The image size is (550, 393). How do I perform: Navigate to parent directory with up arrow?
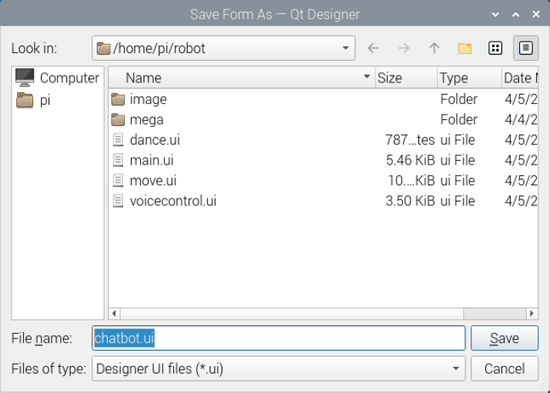(x=434, y=48)
